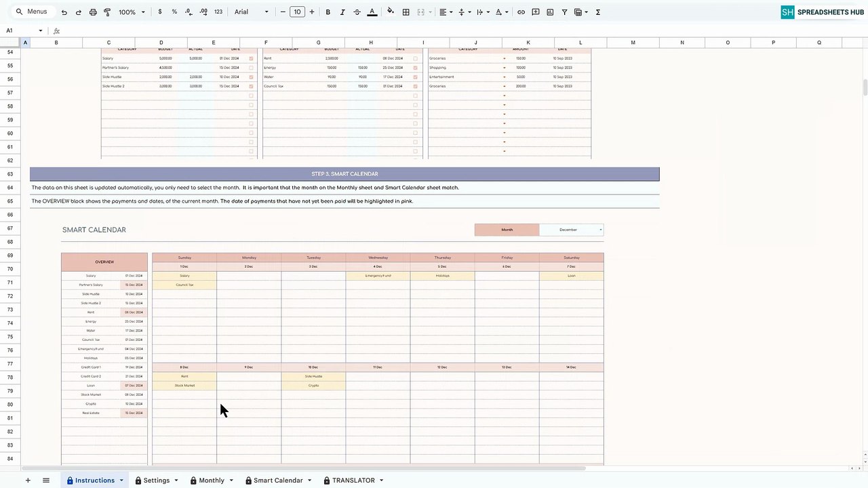Viewport: 868px width, 488px height.
Task: Apply percent format with % icon
Action: (x=174, y=12)
